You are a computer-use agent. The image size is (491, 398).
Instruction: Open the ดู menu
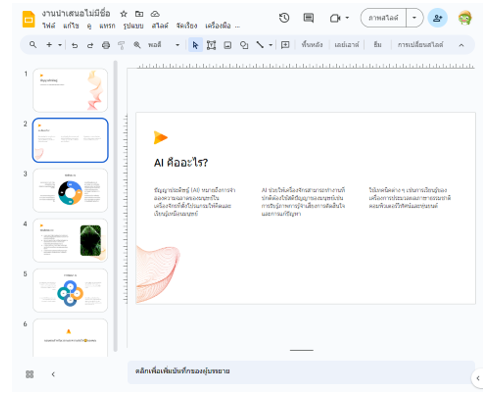click(x=89, y=26)
